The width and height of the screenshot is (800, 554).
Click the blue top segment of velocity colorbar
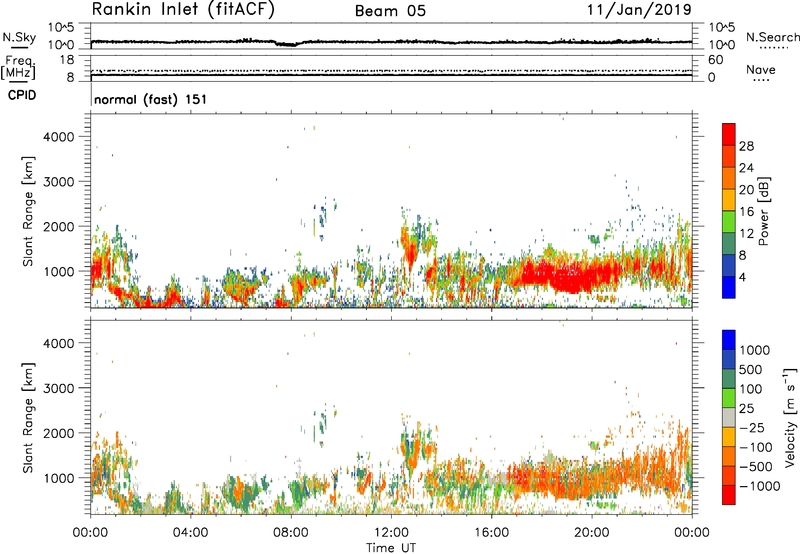pos(729,340)
